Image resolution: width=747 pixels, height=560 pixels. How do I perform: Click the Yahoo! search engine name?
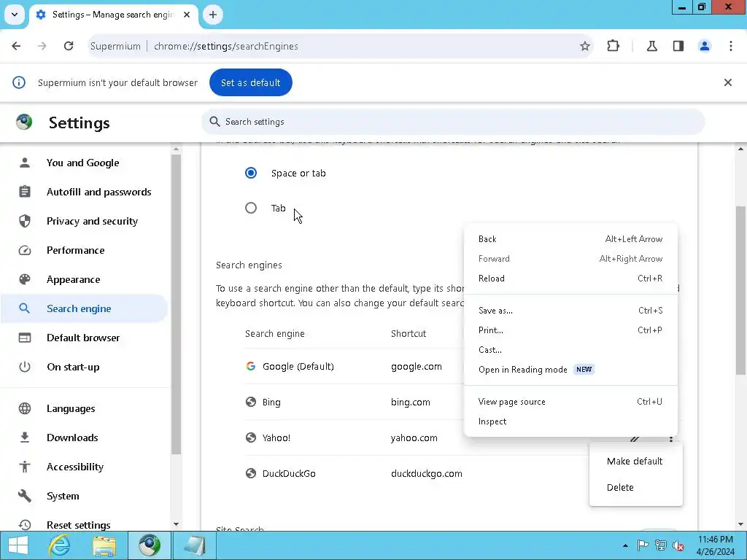[276, 437]
